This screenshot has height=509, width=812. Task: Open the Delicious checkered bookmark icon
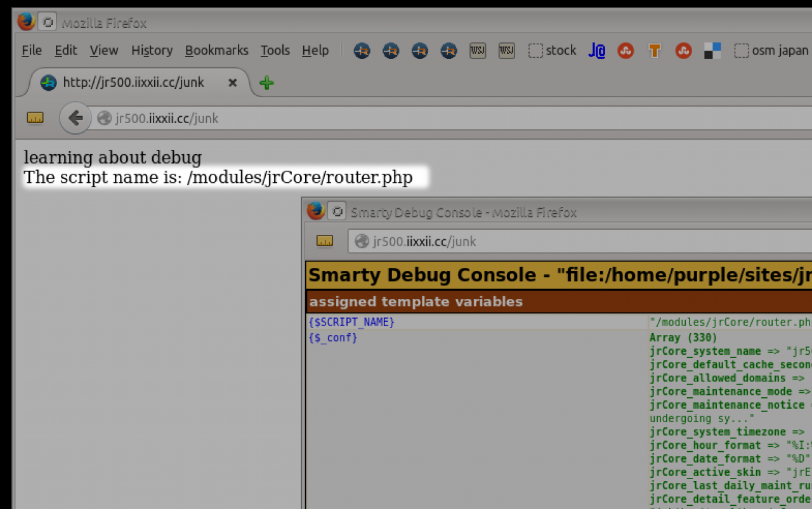(x=712, y=51)
